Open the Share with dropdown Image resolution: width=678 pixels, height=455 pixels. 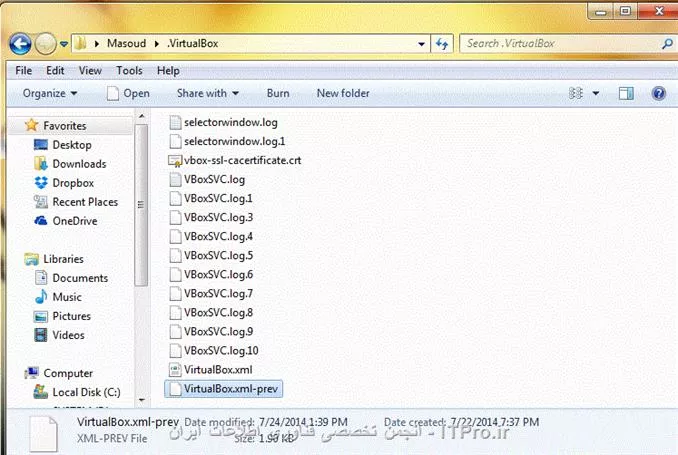point(208,93)
